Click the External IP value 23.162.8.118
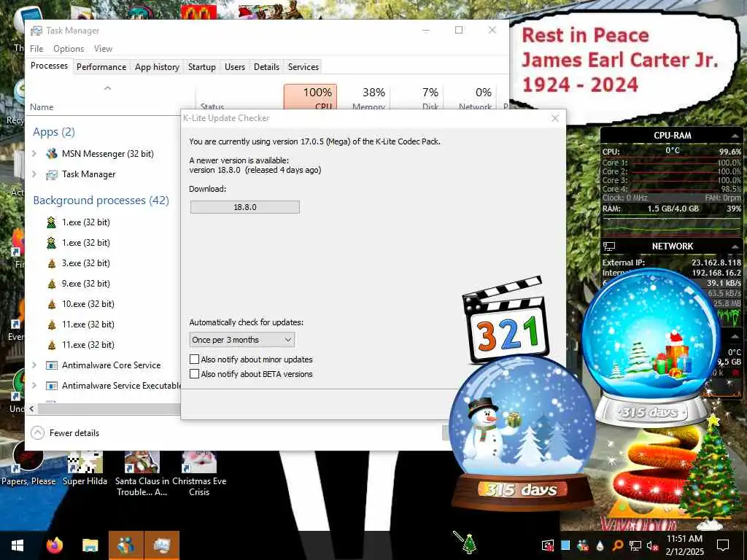This screenshot has width=747, height=560. 716,262
